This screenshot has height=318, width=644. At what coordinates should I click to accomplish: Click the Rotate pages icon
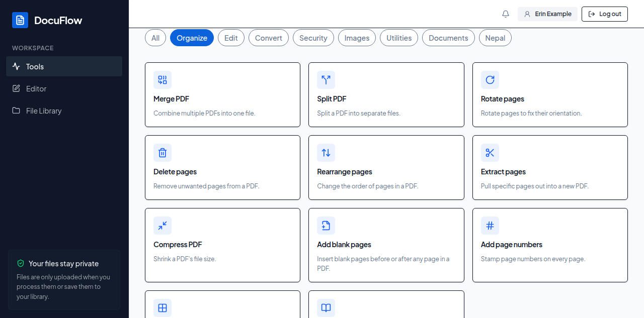490,80
